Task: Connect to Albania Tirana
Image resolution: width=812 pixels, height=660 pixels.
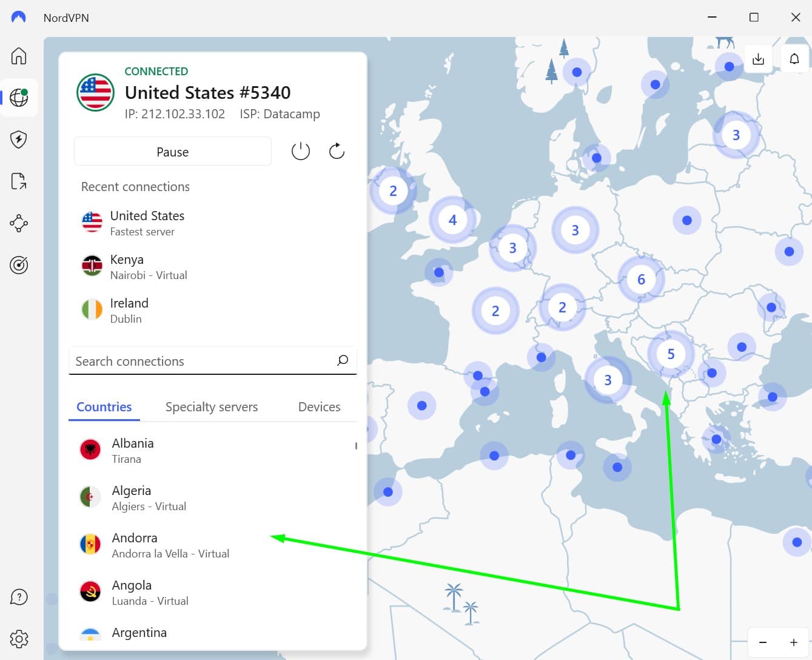Action: coord(212,450)
